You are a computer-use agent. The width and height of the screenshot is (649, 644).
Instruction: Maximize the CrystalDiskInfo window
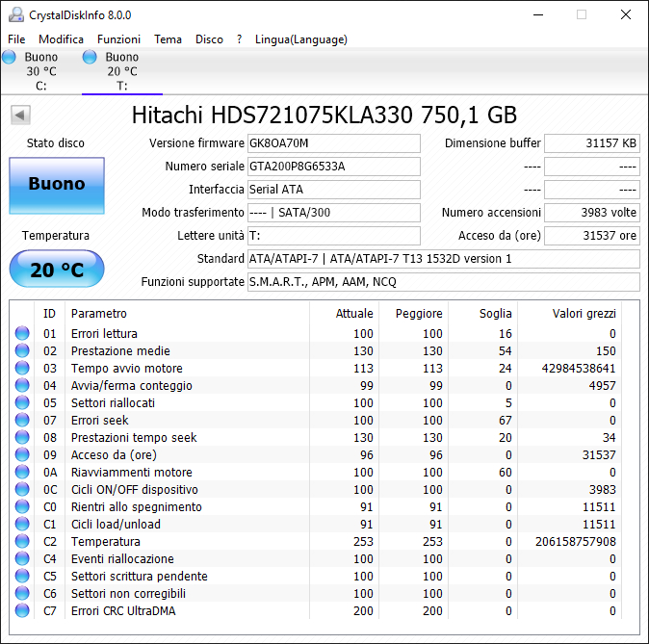tap(582, 14)
